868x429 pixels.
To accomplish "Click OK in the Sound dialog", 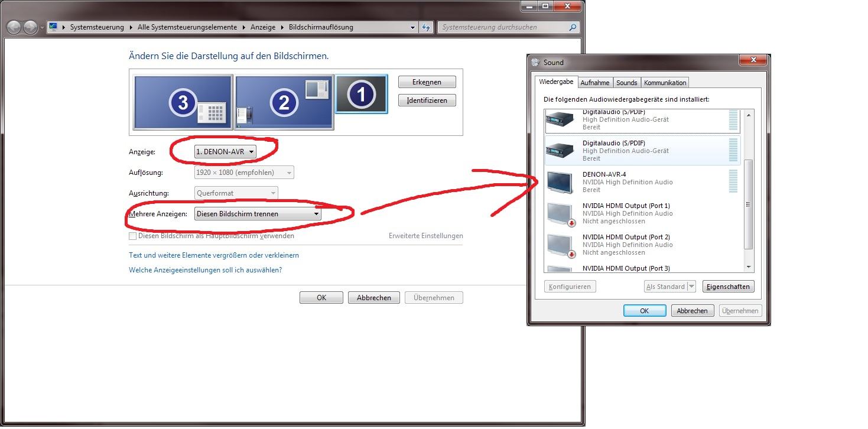I will coord(645,310).
